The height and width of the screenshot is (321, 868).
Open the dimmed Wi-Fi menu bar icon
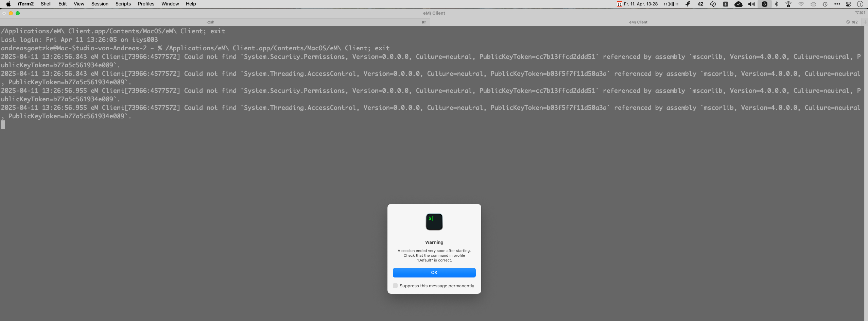point(801,4)
